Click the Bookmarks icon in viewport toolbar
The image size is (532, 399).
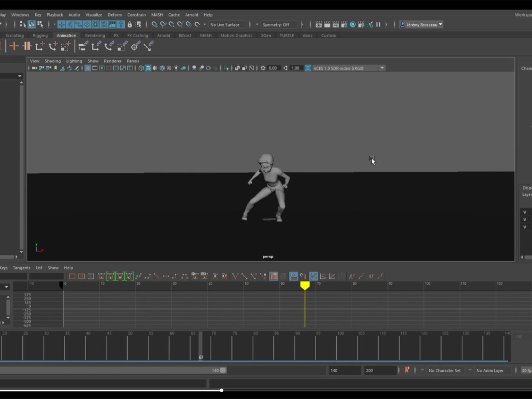56,68
